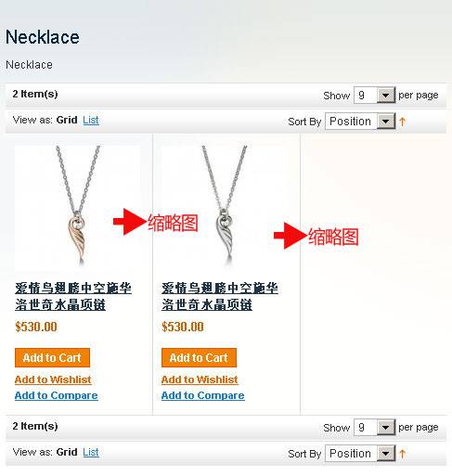Open the first product's Chinese title link
452x476 pixels.
73,296
